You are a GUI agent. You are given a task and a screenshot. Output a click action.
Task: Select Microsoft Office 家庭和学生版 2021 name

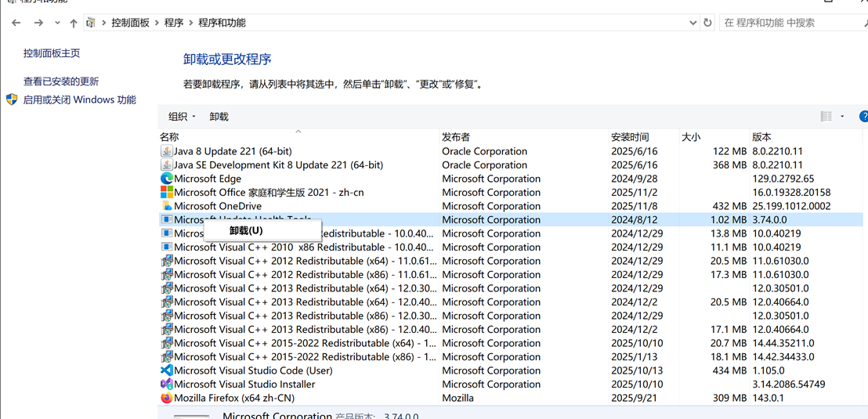point(269,192)
